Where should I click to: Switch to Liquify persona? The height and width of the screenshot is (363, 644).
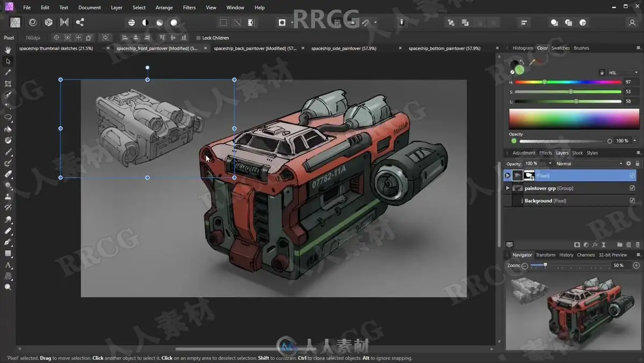point(33,22)
